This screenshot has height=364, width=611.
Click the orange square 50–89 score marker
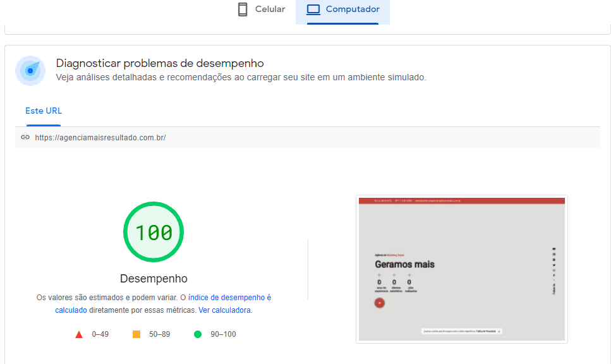[x=135, y=334]
